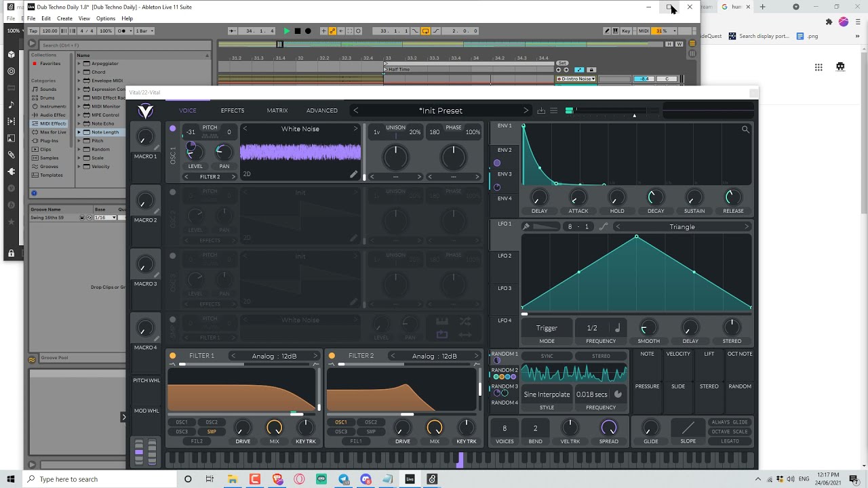The width and height of the screenshot is (868, 488).
Task: Click the Filter 1 cutoff slider
Action: 241,413
